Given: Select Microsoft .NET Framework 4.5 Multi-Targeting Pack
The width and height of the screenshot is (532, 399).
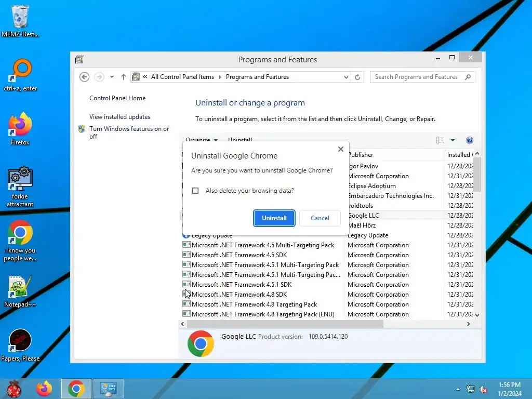Looking at the screenshot, I should (263, 245).
